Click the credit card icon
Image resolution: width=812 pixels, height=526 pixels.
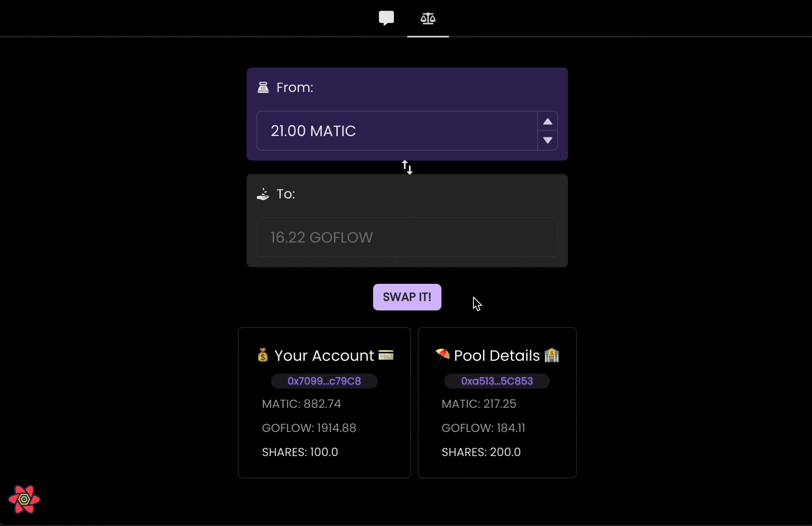[386, 355]
